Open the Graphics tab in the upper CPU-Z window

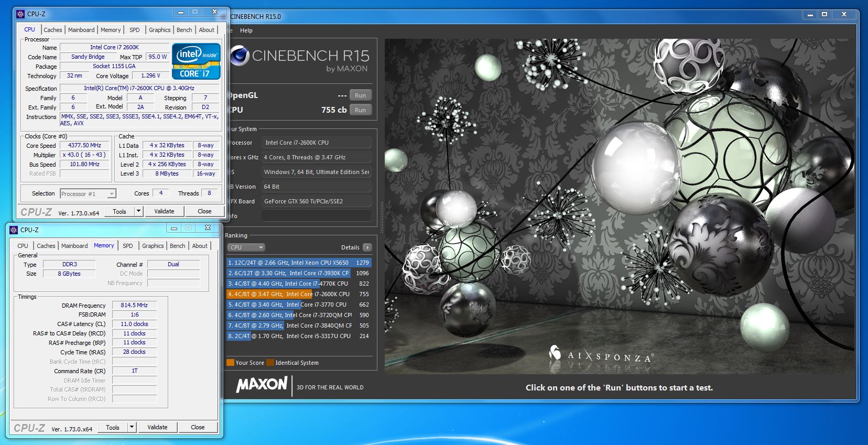pos(160,30)
